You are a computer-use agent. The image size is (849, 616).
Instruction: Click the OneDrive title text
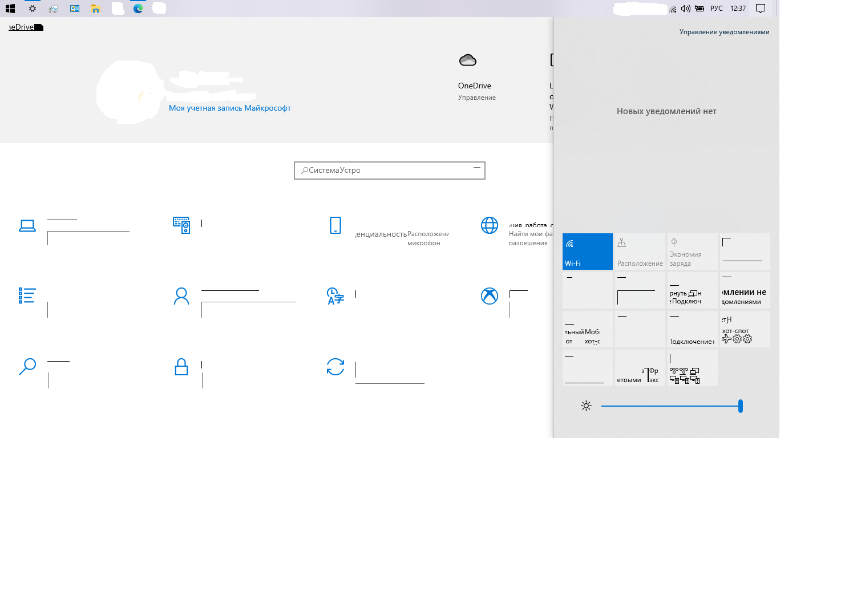point(475,86)
